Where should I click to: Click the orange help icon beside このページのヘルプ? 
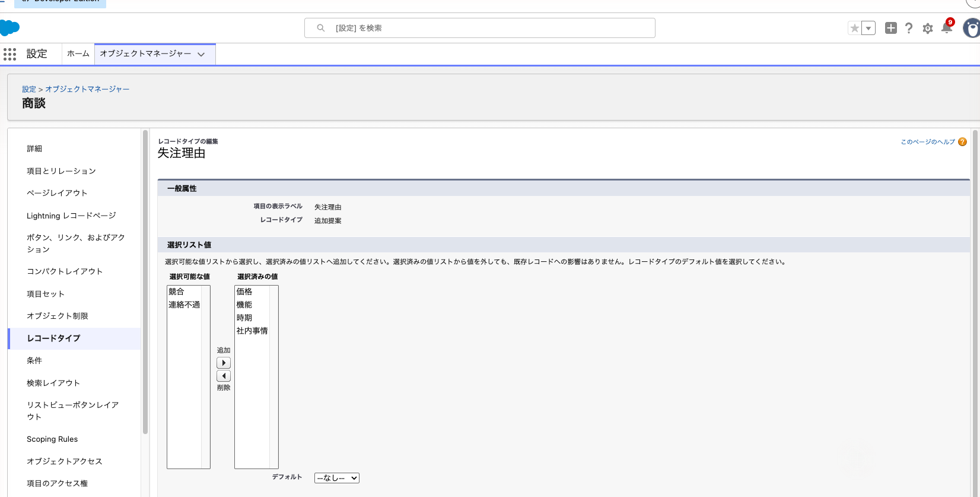[x=962, y=142]
